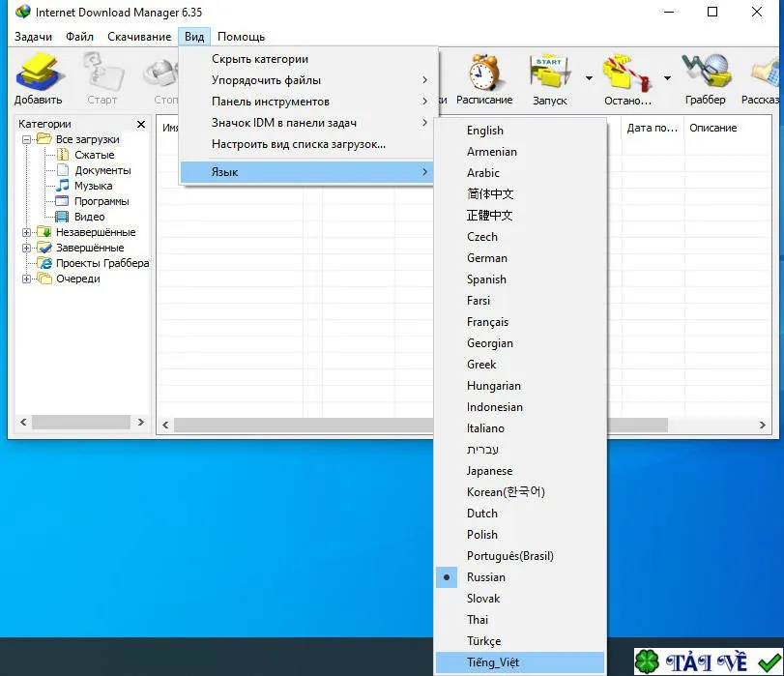Click the IDM logo in the title bar
The image size is (784, 676).
23,12
